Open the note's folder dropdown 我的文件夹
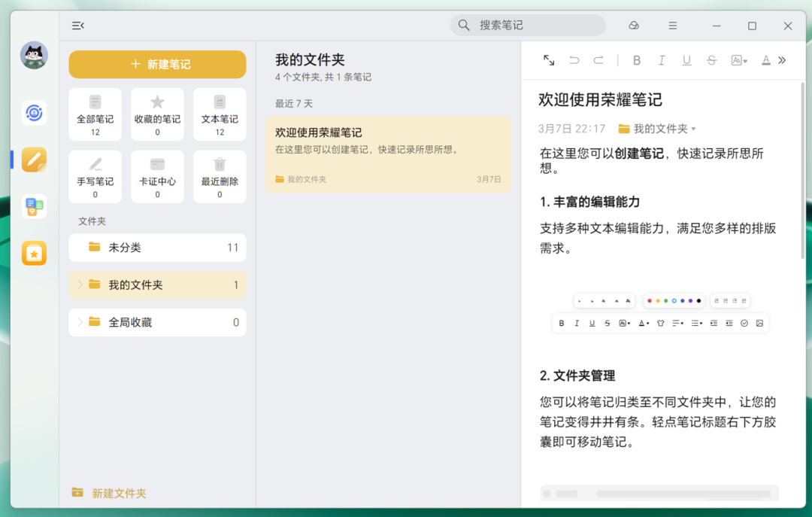Screen dimensions: 812x517 (657, 129)
